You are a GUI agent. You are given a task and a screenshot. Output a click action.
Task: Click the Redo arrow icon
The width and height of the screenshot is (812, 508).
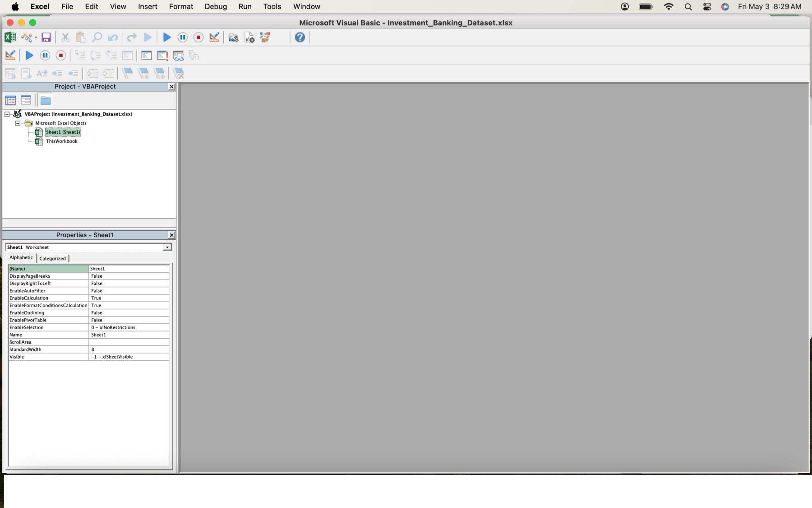(132, 37)
